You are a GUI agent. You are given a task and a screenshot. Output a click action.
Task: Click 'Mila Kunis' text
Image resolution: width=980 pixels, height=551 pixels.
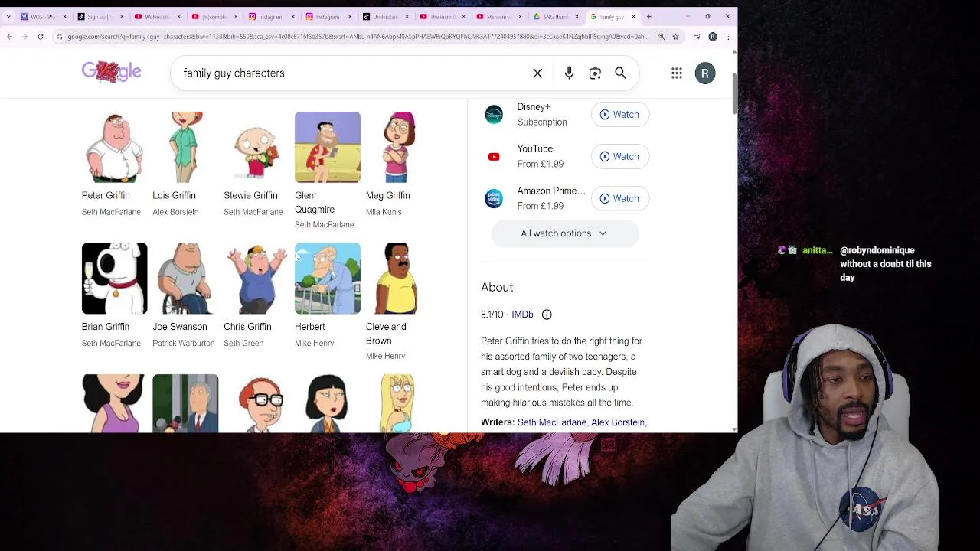coord(384,212)
